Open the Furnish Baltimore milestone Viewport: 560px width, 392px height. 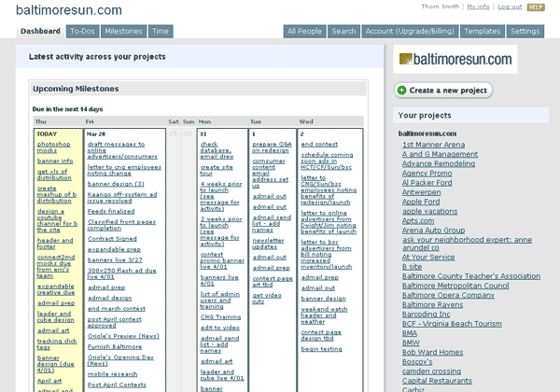(x=115, y=346)
